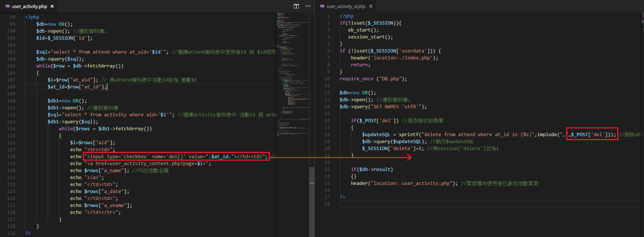The image size is (644, 237).
Task: Click the <?php tag on line 98
Action: pos(32,17)
